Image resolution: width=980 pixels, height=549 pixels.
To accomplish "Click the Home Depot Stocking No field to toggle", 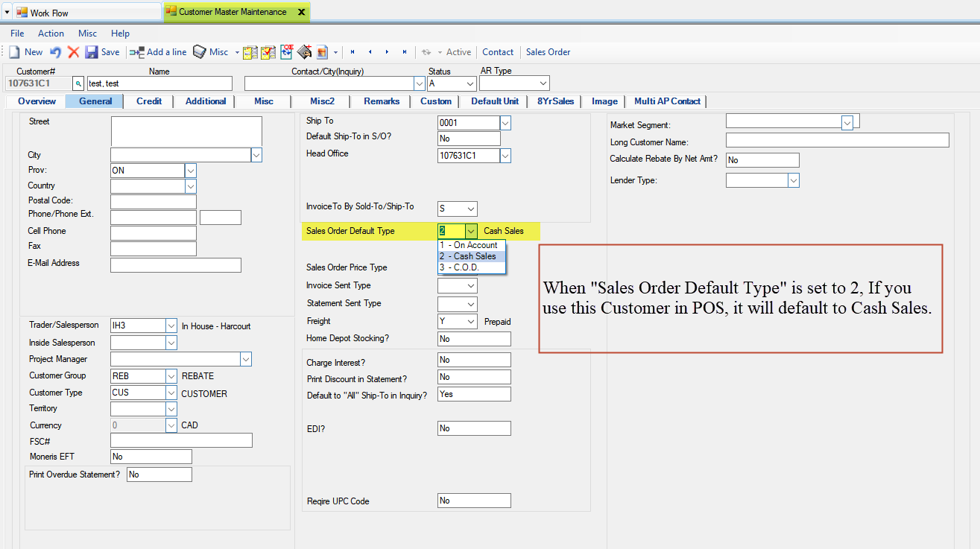I will click(x=474, y=338).
